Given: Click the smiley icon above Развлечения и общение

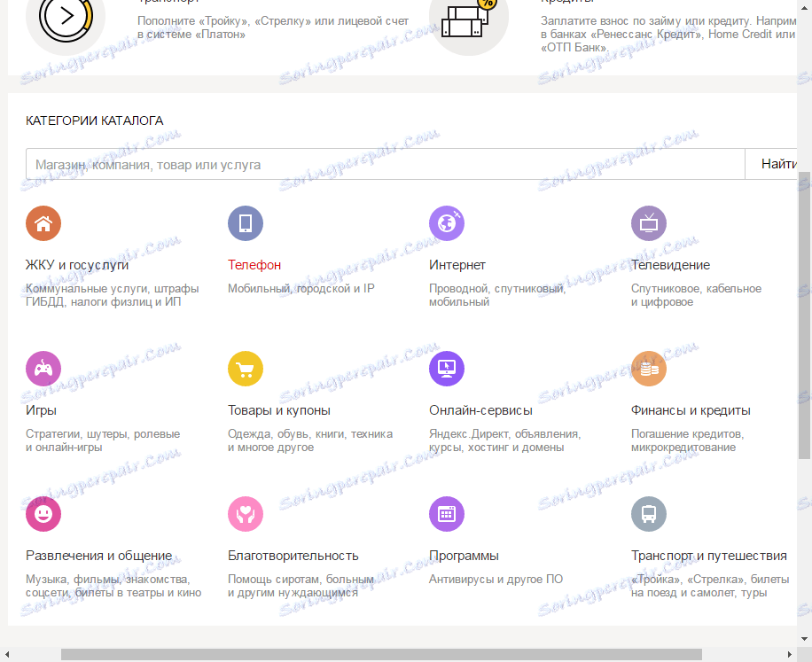Looking at the screenshot, I should pyautogui.click(x=43, y=514).
